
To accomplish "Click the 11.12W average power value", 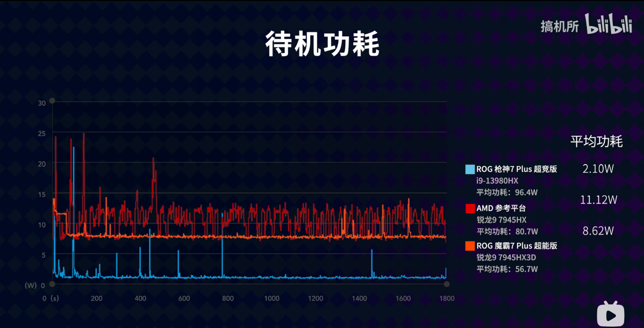I will point(598,200).
